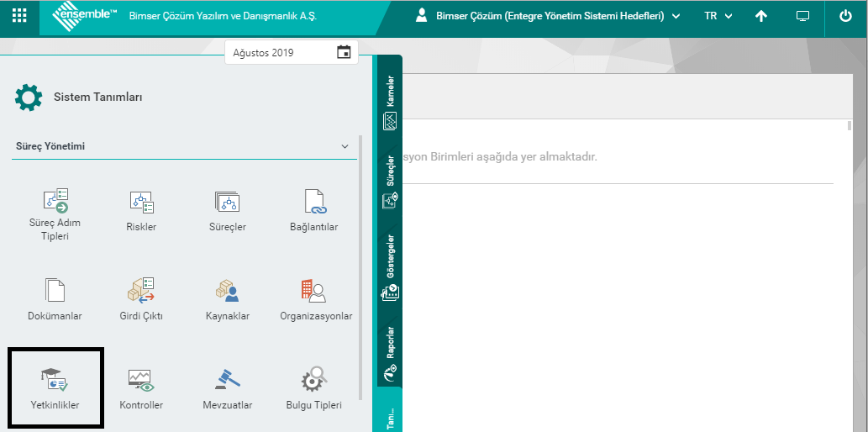This screenshot has width=868, height=432.
Task: Open the Yetkinlikler definitions
Action: click(55, 388)
